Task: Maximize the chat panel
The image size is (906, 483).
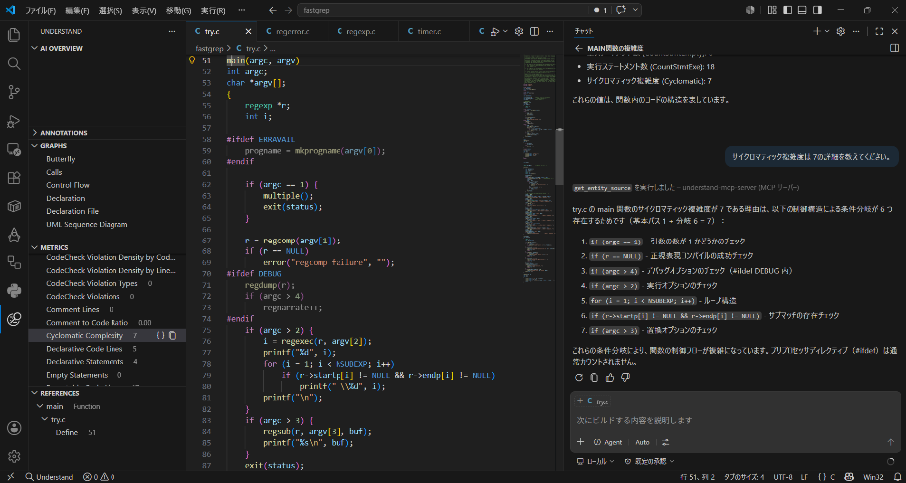Action: [879, 31]
